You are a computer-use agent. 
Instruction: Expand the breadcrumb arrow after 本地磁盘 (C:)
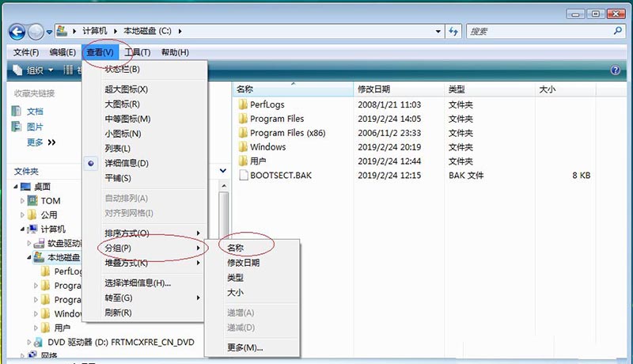click(180, 31)
